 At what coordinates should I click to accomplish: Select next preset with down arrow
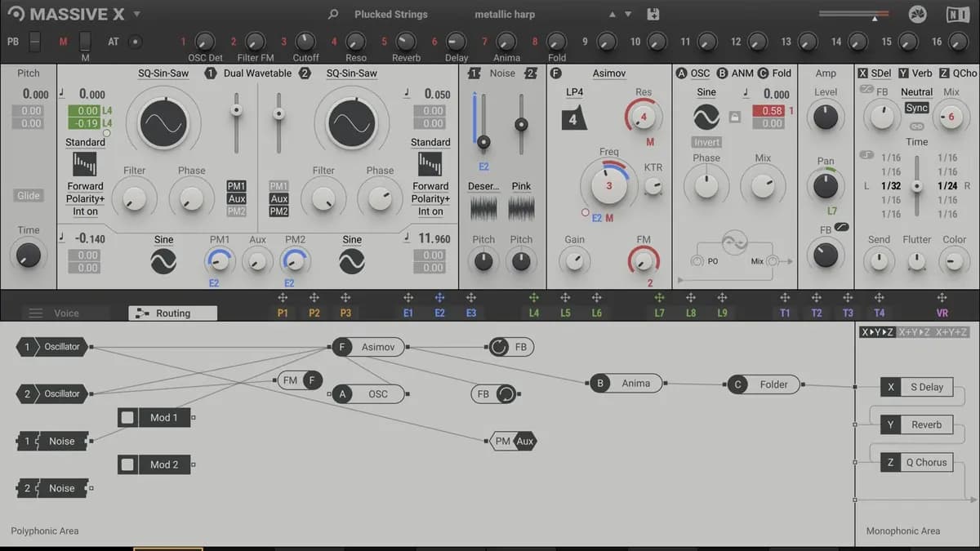628,15
